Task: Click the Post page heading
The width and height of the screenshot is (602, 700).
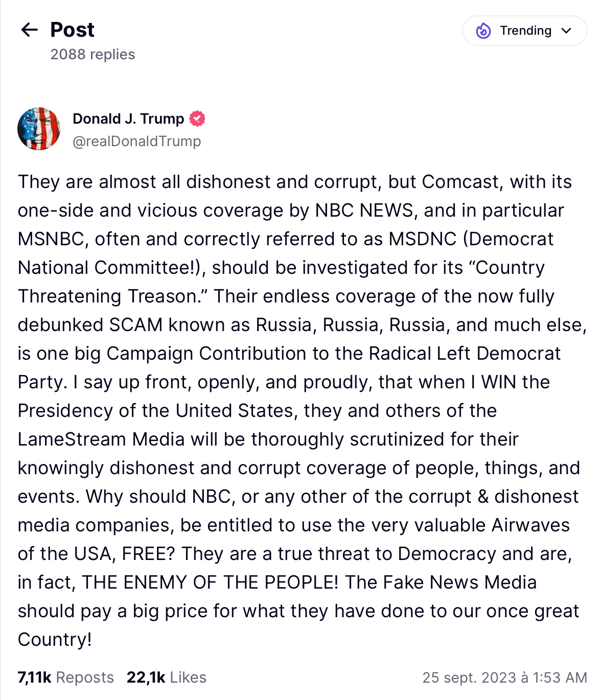Action: [72, 30]
